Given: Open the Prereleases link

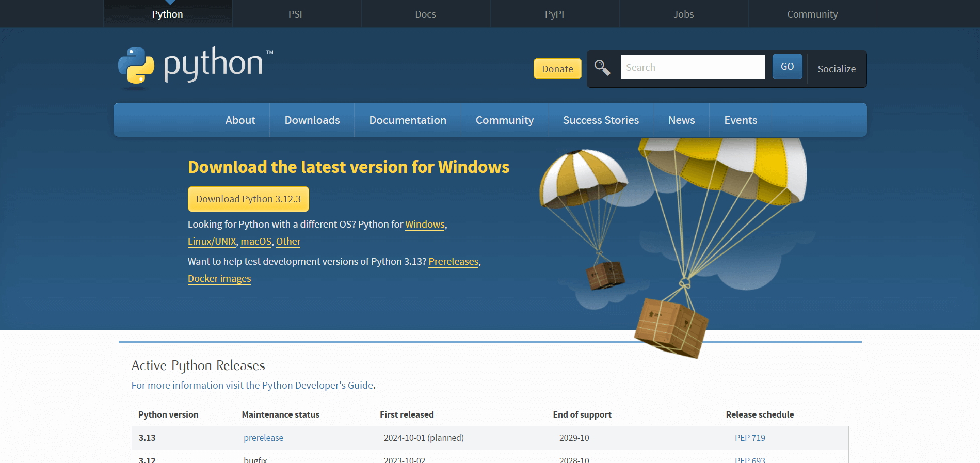Looking at the screenshot, I should coord(454,261).
